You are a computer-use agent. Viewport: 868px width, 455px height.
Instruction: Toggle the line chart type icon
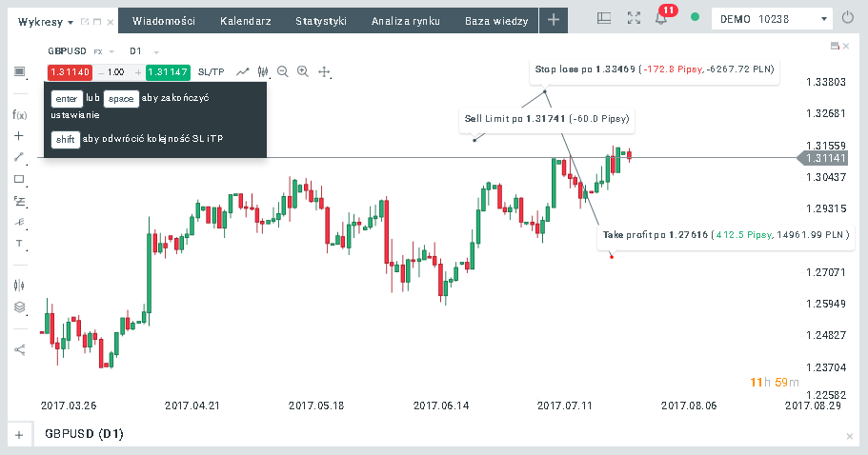(x=243, y=71)
